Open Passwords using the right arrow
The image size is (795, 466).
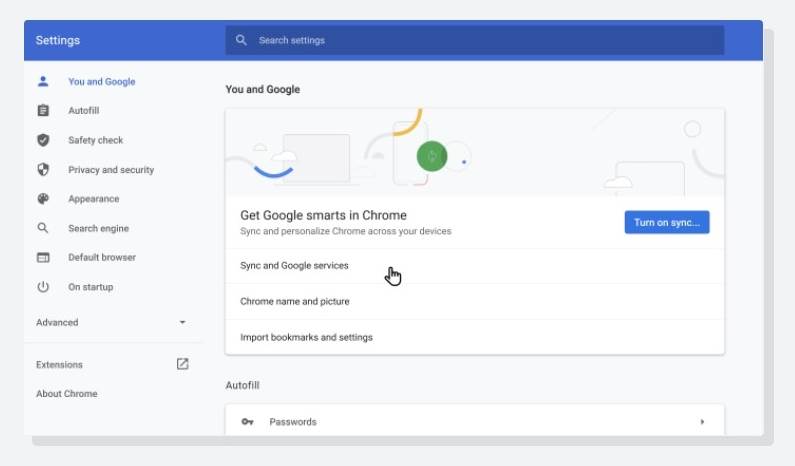tap(701, 422)
